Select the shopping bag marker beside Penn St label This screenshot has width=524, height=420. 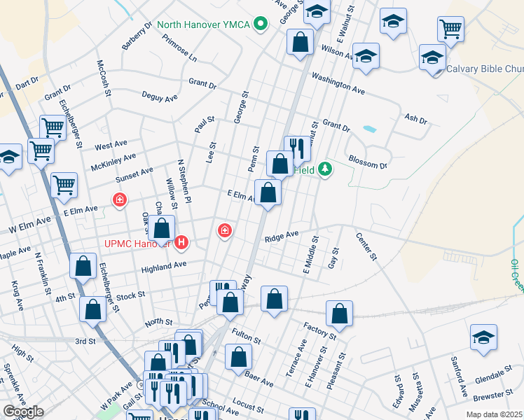(280, 165)
